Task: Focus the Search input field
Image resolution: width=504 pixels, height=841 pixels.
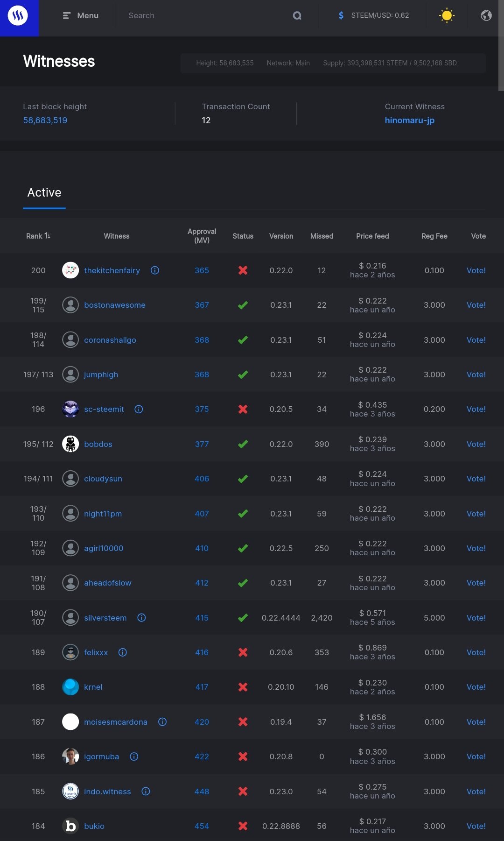Action: point(205,15)
